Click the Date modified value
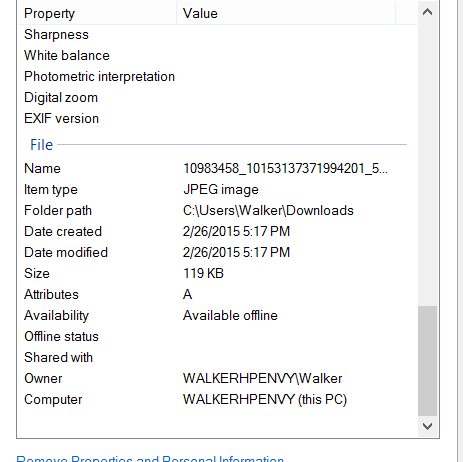 coord(236,253)
